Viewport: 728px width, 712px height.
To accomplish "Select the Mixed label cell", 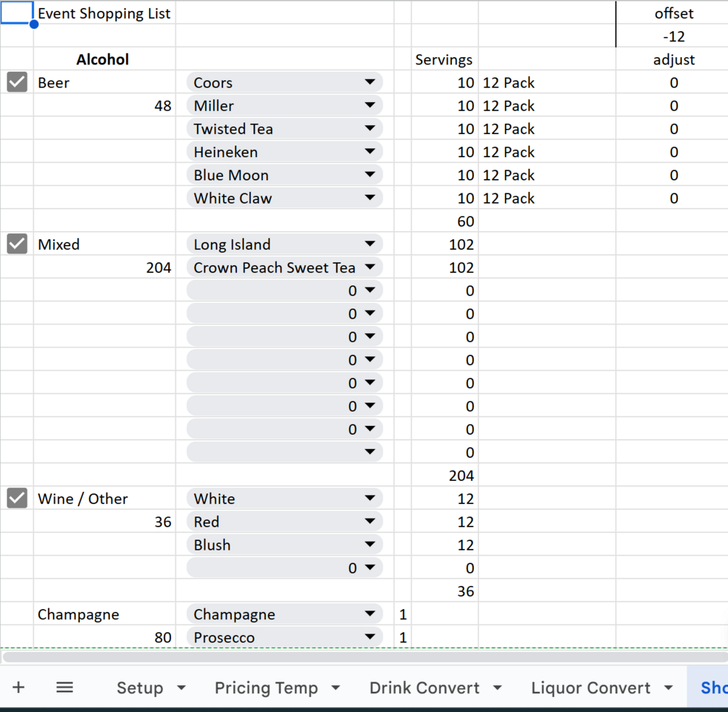I will click(104, 244).
